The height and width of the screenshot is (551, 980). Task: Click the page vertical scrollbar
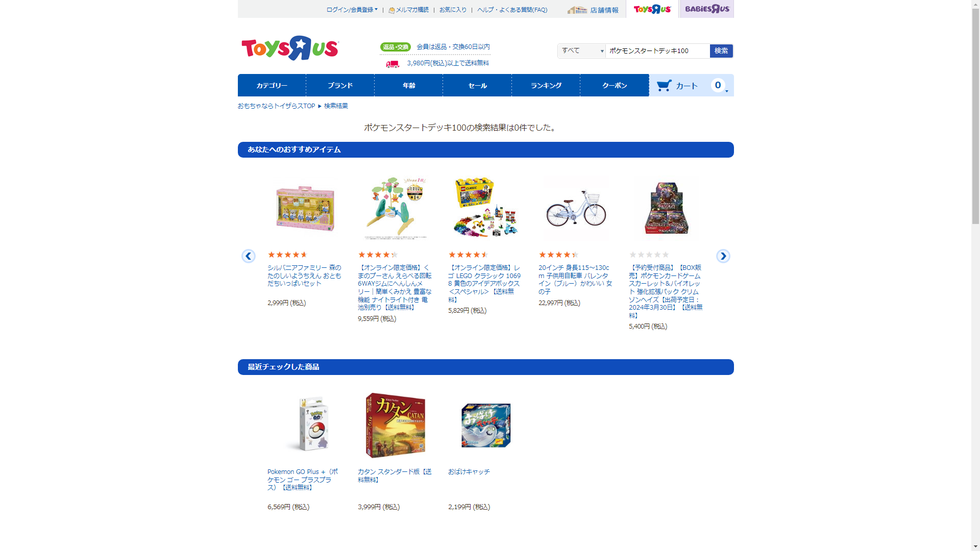975,275
